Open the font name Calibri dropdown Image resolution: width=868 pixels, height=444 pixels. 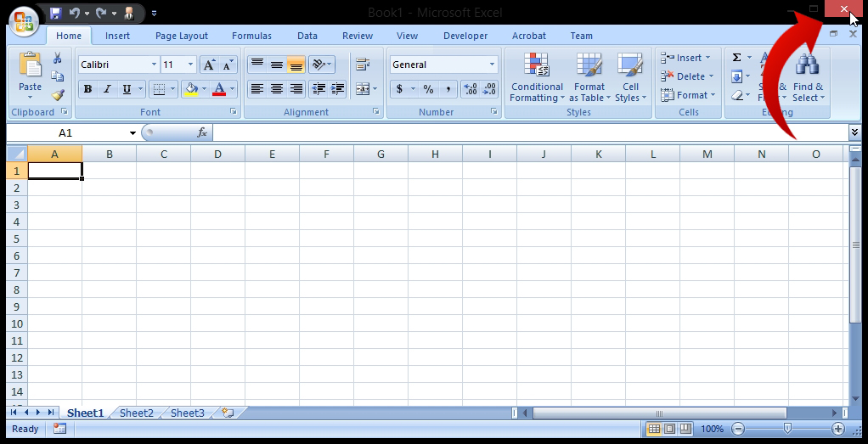pyautogui.click(x=154, y=65)
